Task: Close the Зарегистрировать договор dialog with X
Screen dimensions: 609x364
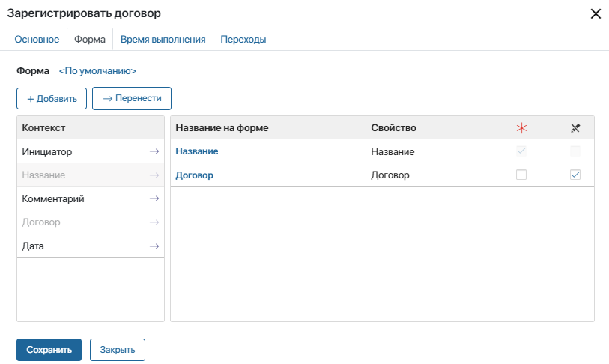Action: (596, 14)
